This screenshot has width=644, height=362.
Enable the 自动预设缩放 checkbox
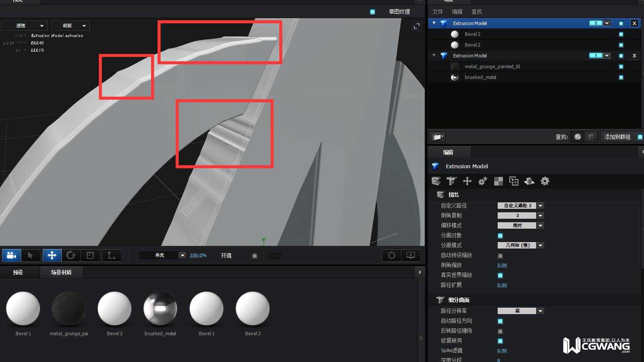pyautogui.click(x=500, y=255)
